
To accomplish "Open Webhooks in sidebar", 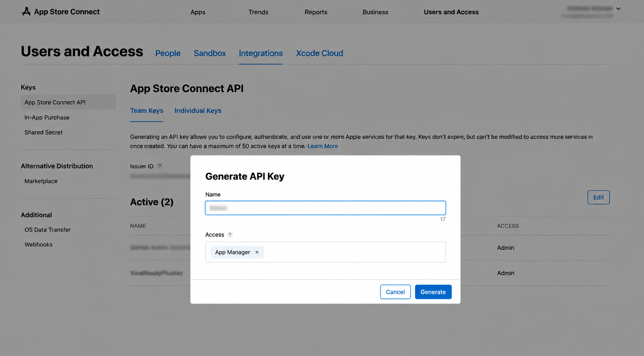I will (x=39, y=244).
